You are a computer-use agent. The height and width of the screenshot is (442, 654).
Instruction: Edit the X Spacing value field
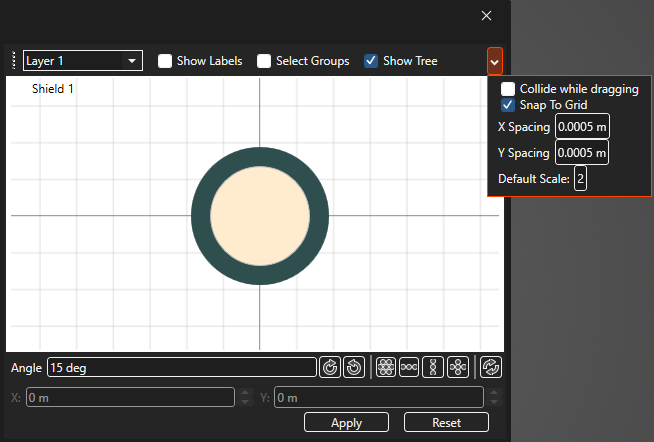[x=582, y=126]
